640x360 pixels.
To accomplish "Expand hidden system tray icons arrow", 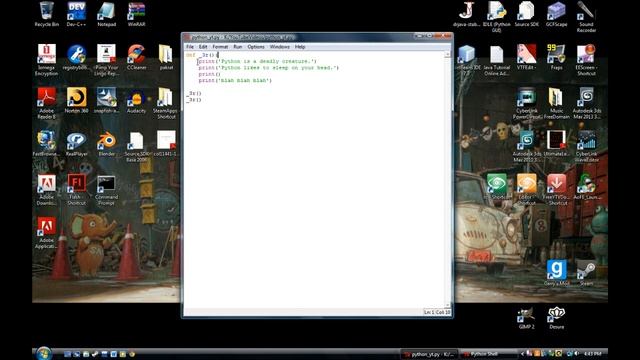I will 522,354.
